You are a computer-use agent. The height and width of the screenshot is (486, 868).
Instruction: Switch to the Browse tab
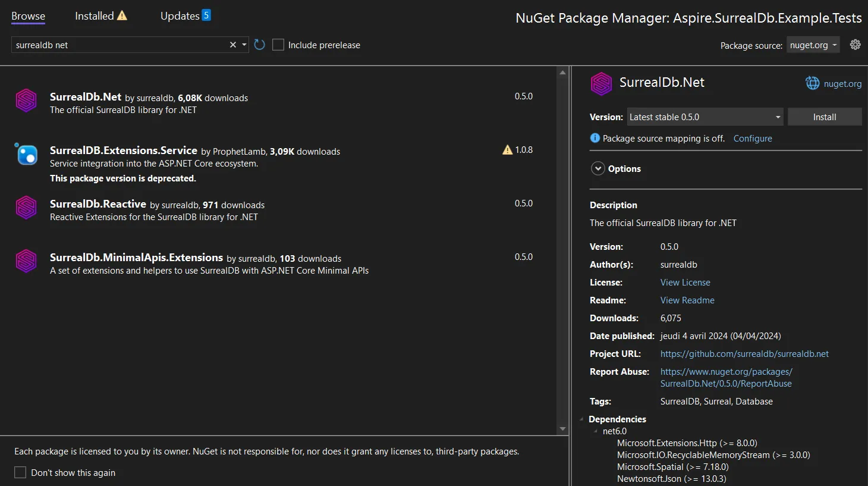click(x=27, y=15)
